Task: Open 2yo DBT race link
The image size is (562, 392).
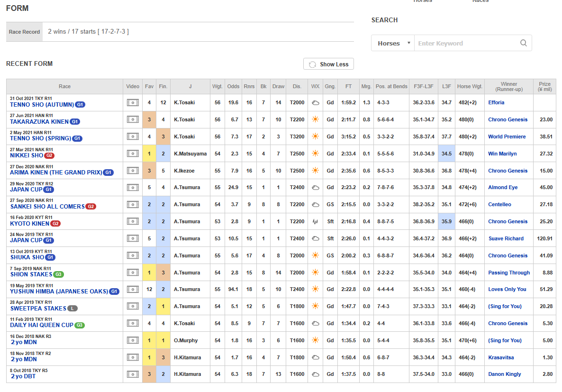Action: (23, 376)
